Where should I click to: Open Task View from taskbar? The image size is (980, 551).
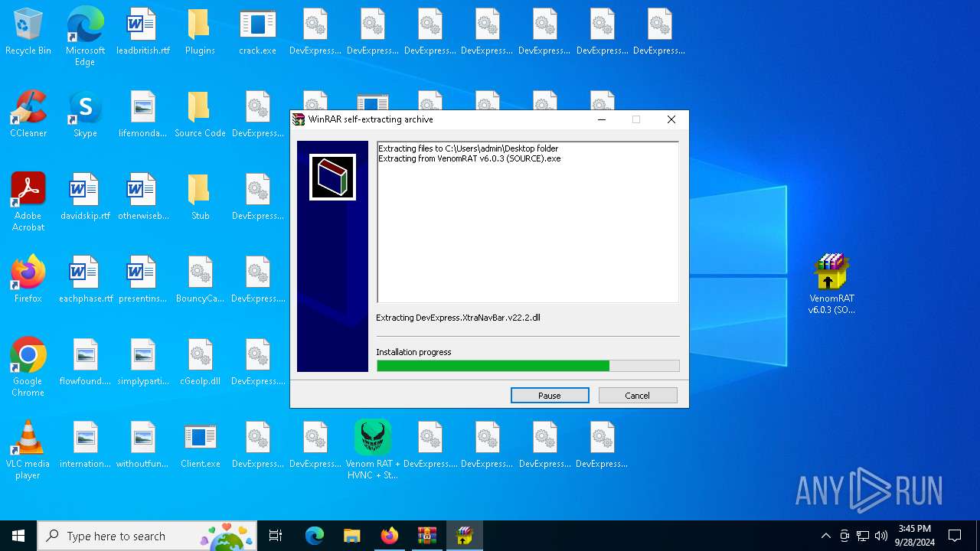(x=276, y=536)
